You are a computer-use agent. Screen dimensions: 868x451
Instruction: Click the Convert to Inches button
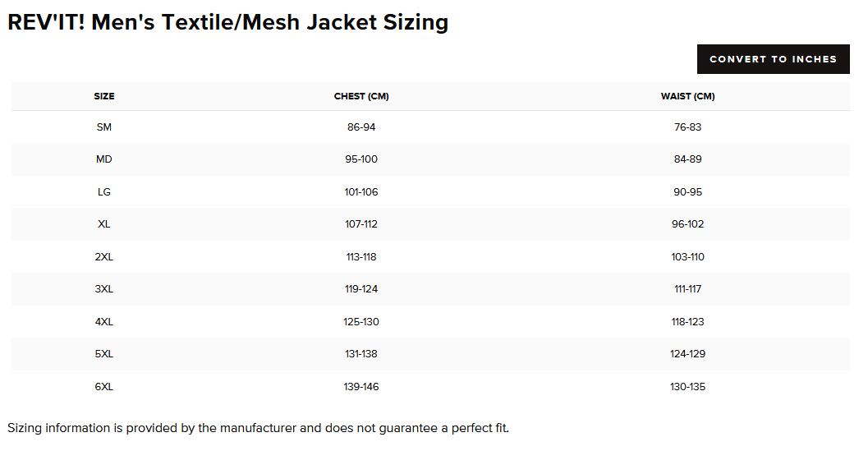773,59
